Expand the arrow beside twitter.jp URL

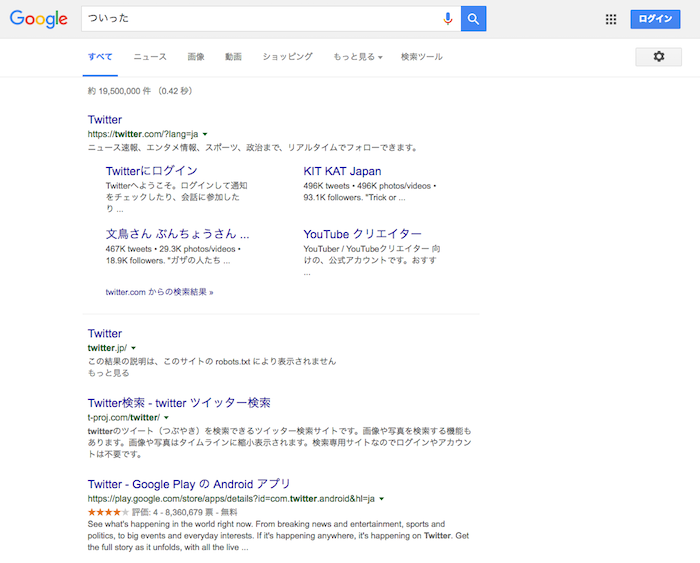[x=133, y=348]
